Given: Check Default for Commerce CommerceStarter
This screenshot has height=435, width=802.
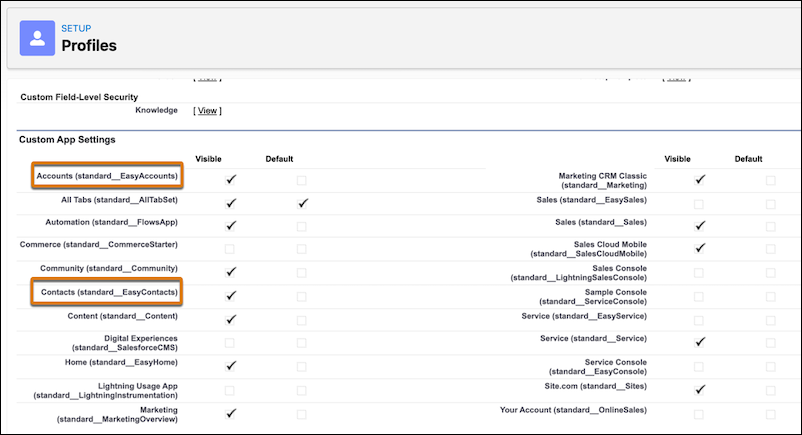Looking at the screenshot, I should pos(302,249).
